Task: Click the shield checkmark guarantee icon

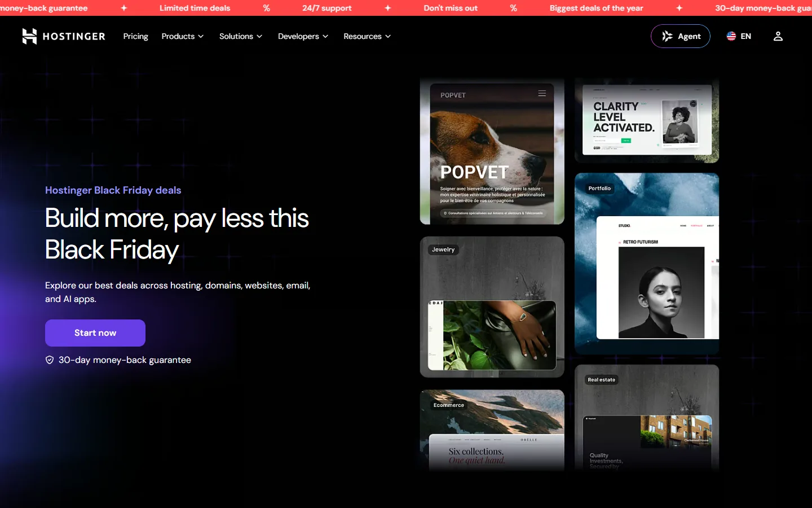Action: point(50,360)
